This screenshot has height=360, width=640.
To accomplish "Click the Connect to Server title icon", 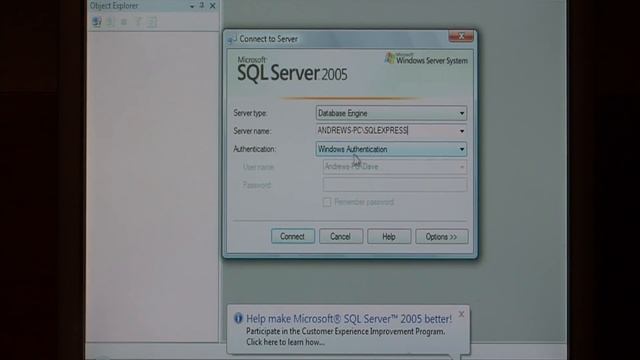I will click(232, 39).
